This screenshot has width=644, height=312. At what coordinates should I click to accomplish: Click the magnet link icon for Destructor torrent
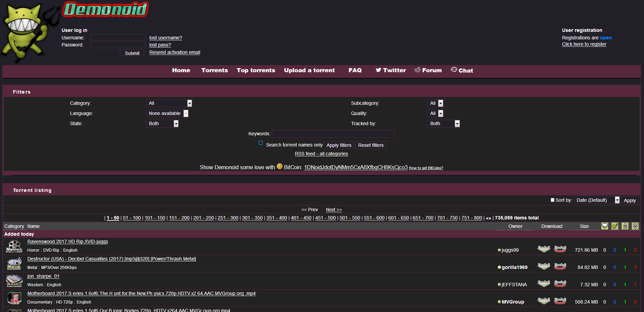pos(560,266)
